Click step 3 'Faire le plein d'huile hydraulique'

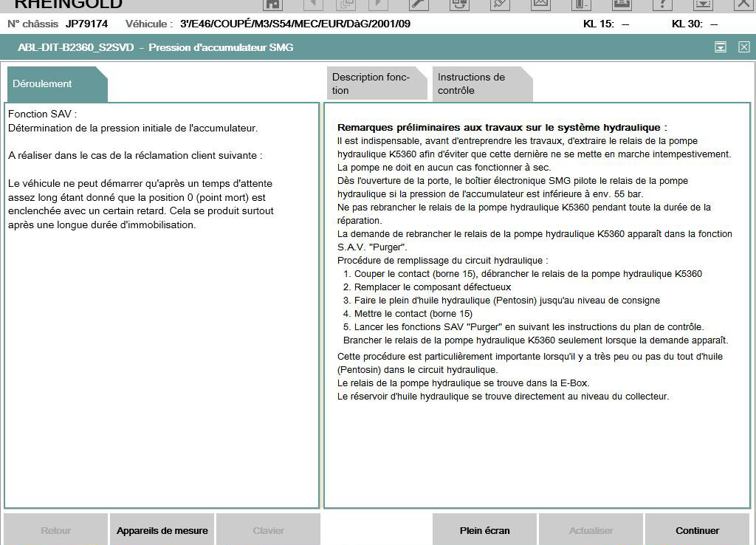(501, 300)
